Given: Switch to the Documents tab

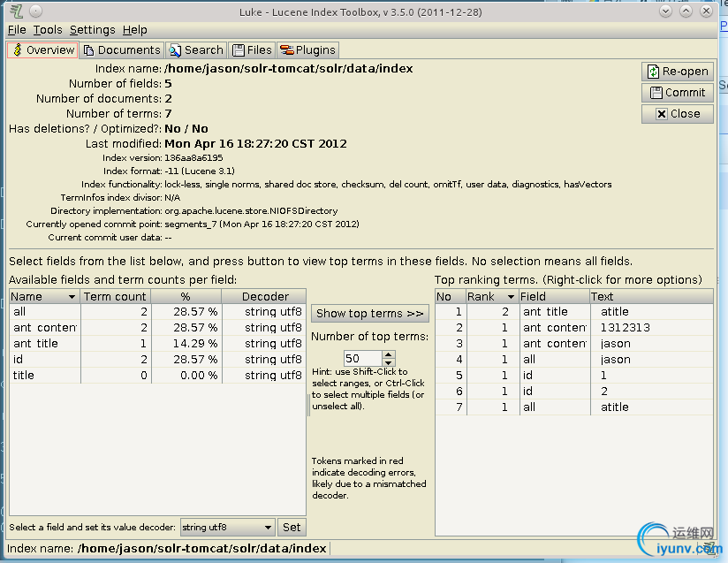Looking at the screenshot, I should [122, 50].
